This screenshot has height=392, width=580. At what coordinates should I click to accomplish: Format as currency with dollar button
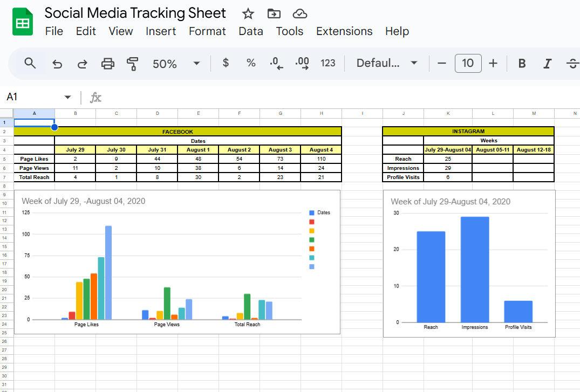pos(226,63)
